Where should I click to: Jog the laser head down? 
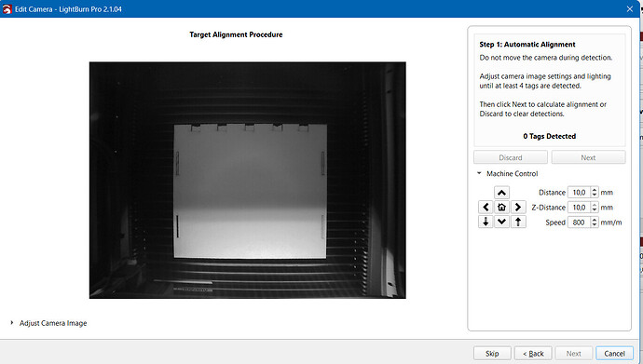pyautogui.click(x=501, y=222)
